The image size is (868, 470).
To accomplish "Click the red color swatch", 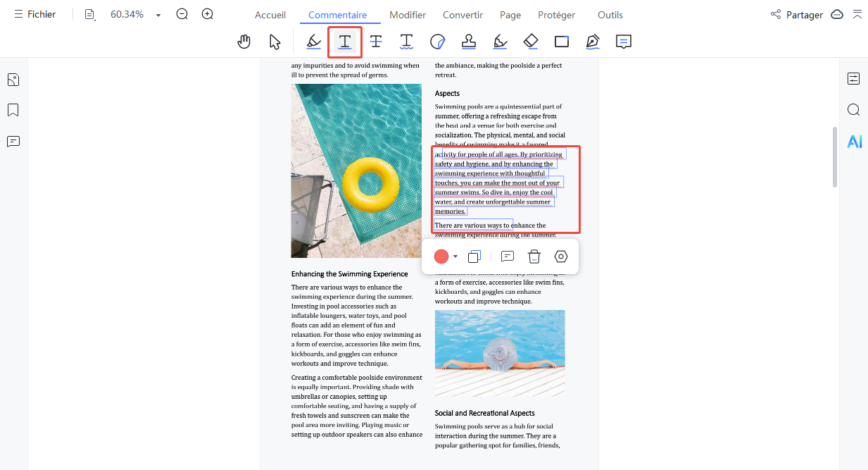I will [441, 256].
